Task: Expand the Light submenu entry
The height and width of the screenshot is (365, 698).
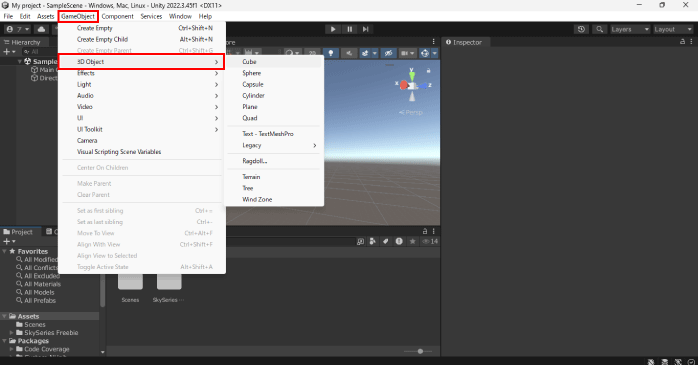Action: click(x=142, y=85)
